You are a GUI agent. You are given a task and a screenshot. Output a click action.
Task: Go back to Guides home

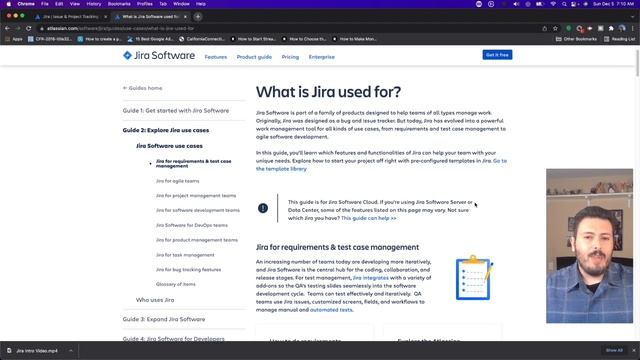142,88
